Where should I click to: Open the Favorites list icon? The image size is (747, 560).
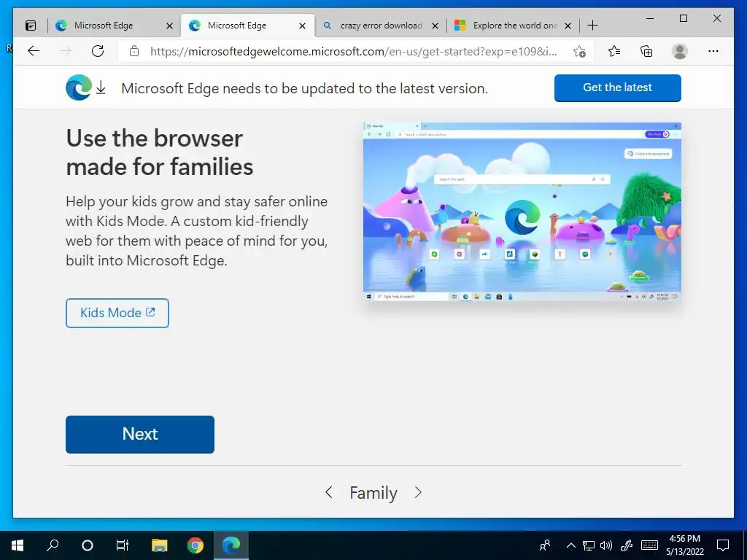tap(614, 51)
